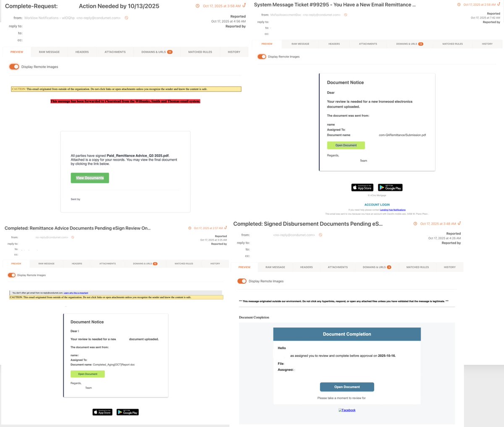The image size is (504, 427).
Task: Toggle Display Remote Images in System Message Ticket email
Action: point(262,57)
